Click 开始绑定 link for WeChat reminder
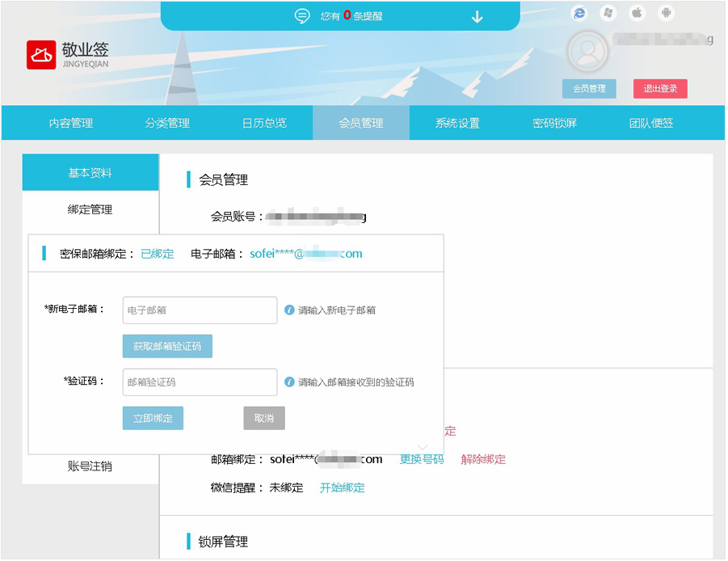Image resolution: width=728 pixels, height=561 pixels. pos(343,487)
